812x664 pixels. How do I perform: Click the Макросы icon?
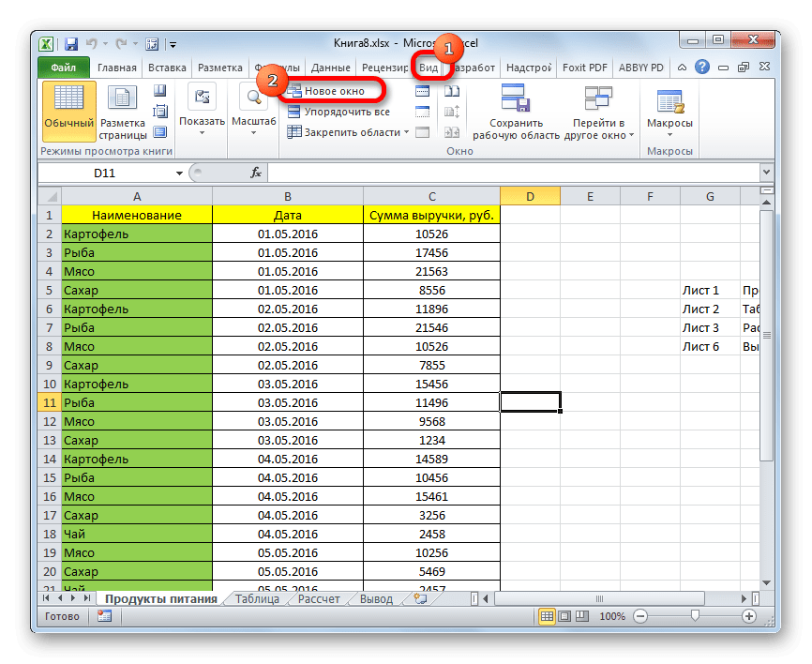point(669,100)
